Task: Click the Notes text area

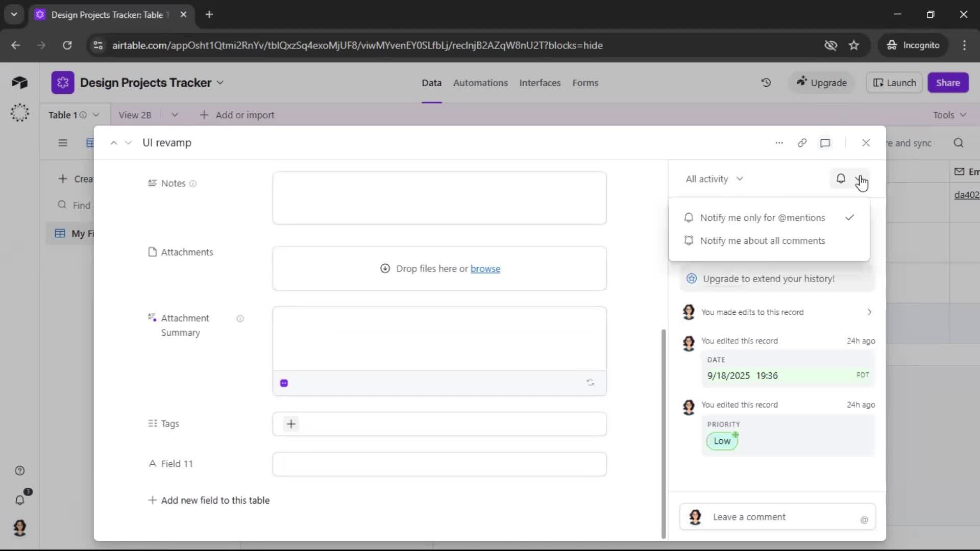Action: tap(439, 198)
